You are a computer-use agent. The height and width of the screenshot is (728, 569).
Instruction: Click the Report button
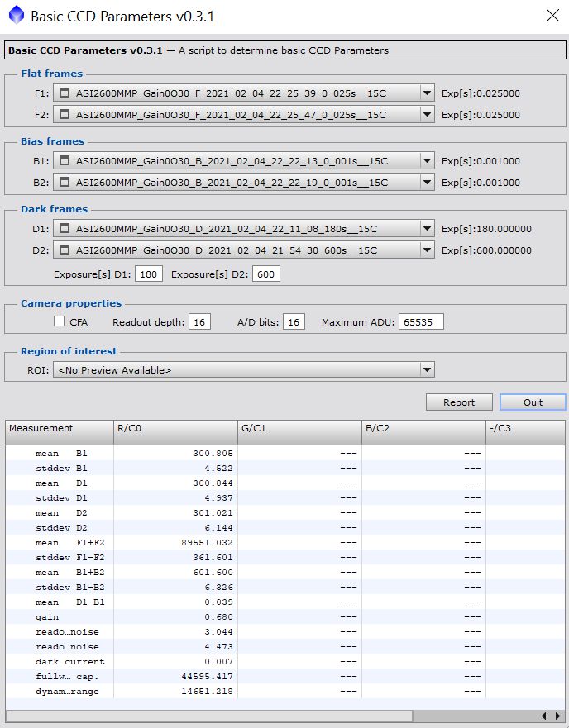[x=459, y=402]
